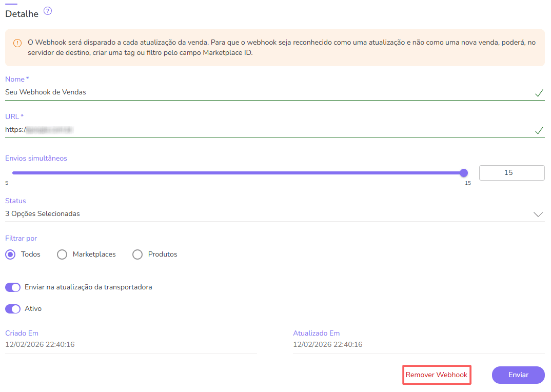Image resolution: width=551 pixels, height=392 pixels.
Task: Select the simultaneous sends number box showing 15
Action: click(x=511, y=173)
